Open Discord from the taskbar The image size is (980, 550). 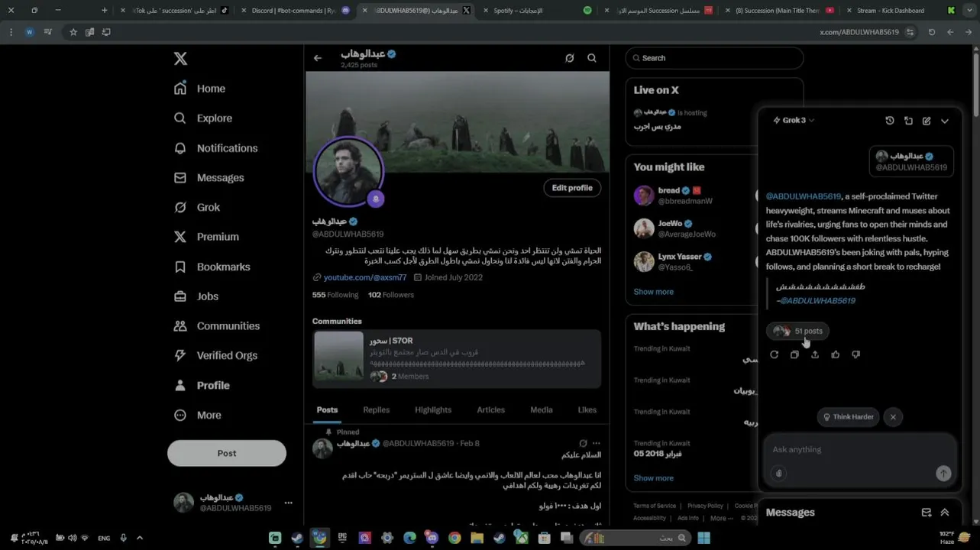[432, 539]
